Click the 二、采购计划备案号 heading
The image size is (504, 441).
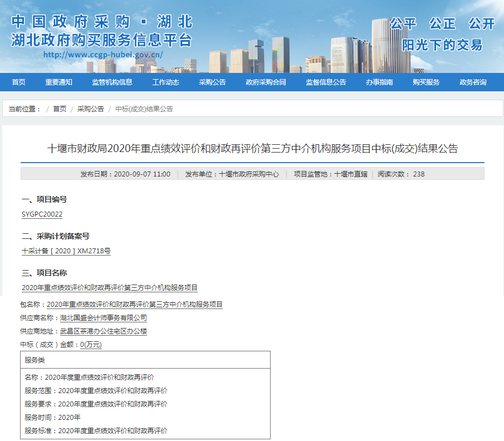coord(56,236)
